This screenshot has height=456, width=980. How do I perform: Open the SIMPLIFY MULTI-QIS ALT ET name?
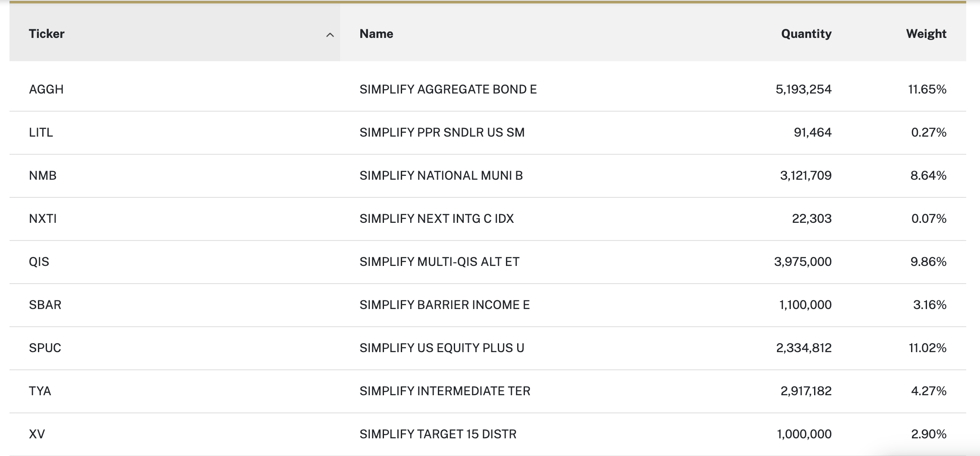point(439,262)
